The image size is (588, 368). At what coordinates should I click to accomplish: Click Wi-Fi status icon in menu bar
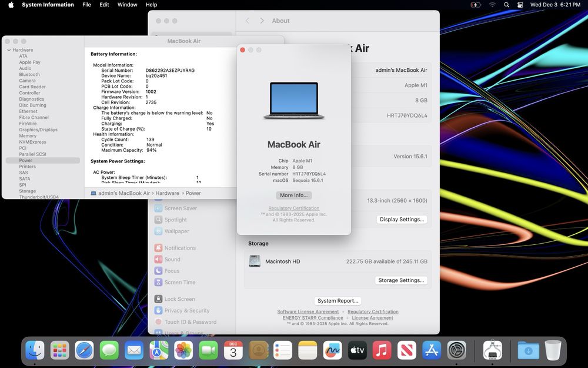point(492,5)
